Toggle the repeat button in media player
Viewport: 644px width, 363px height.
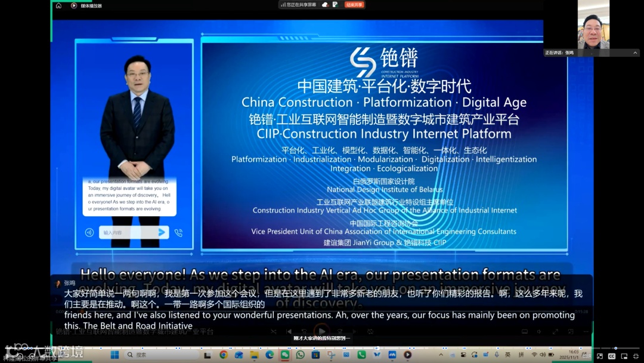tap(370, 331)
